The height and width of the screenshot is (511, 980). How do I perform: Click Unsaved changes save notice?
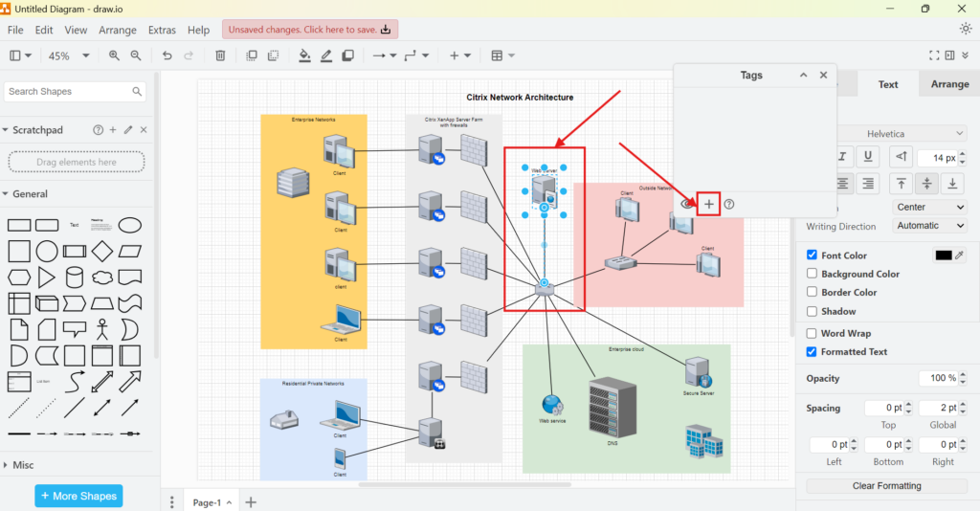click(x=310, y=30)
